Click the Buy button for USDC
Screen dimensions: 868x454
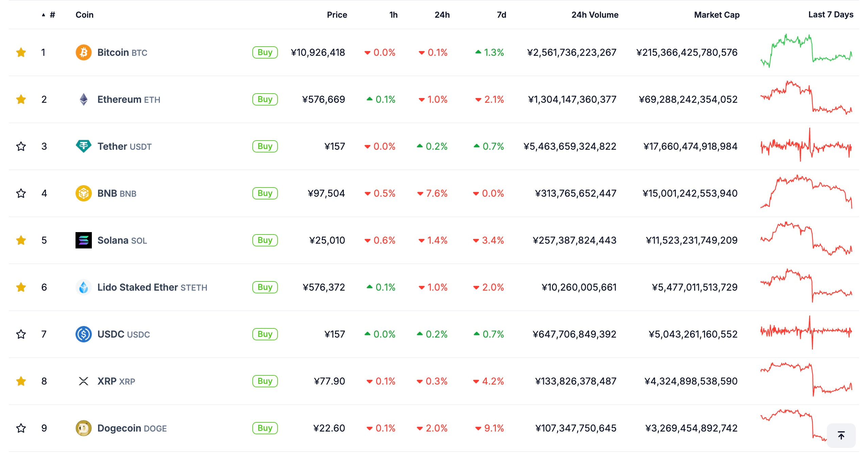coord(265,334)
